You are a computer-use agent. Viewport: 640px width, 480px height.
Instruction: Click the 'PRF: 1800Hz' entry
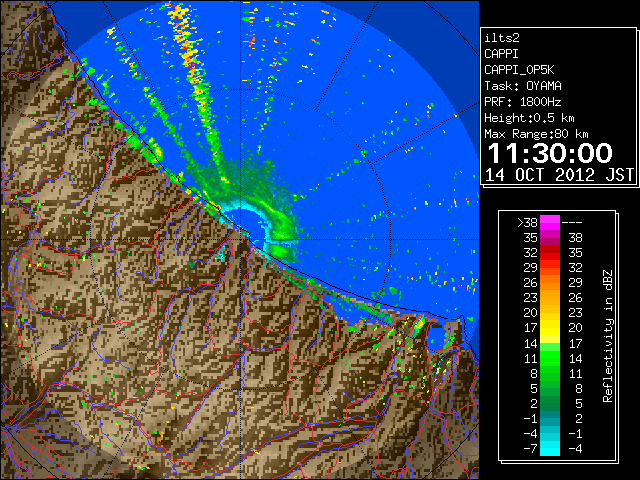(523, 102)
